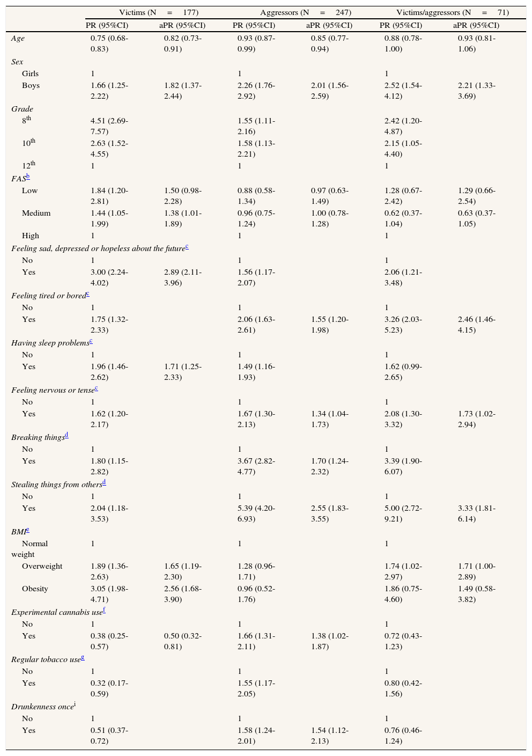Select the 'Age' row label
The height and width of the screenshot is (756, 532).
18,38
